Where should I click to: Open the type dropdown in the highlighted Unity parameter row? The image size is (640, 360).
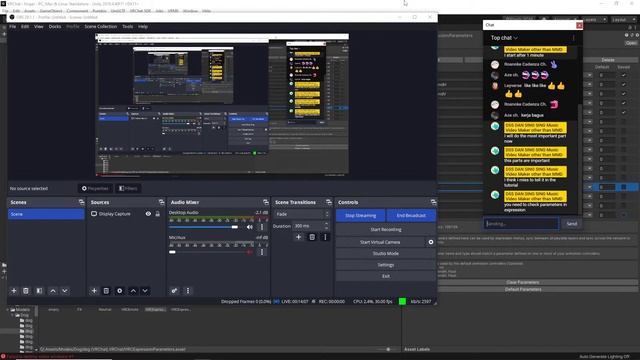589,187
